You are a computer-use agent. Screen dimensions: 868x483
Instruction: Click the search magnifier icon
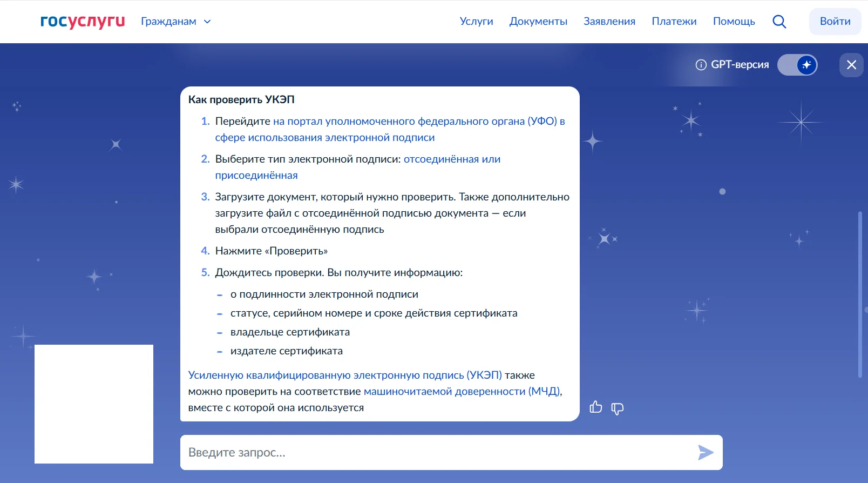tap(779, 22)
